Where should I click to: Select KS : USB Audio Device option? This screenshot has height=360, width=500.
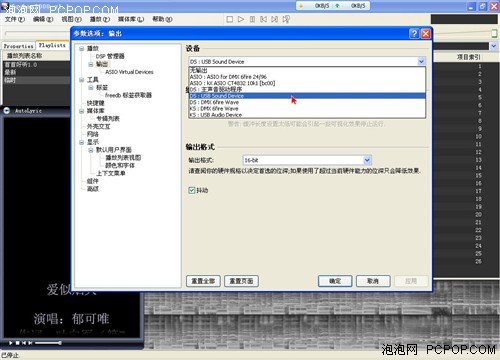point(307,115)
